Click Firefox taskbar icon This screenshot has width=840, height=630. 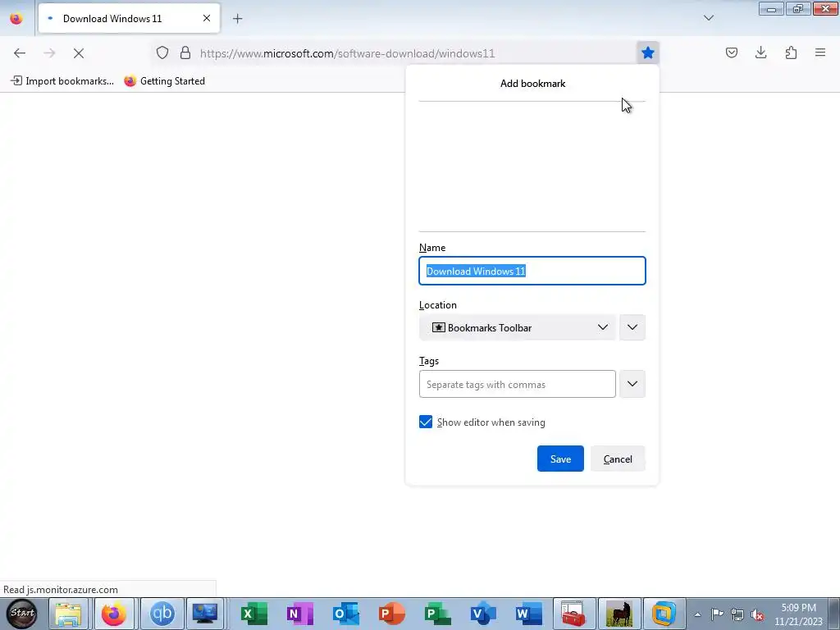coord(114,614)
